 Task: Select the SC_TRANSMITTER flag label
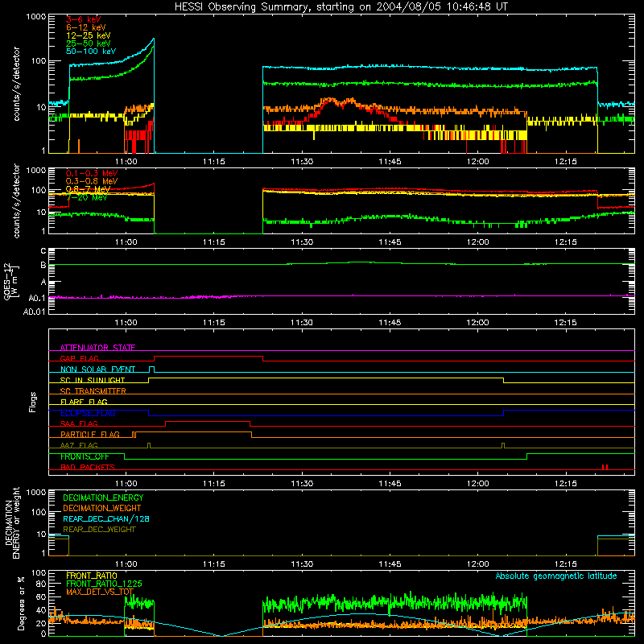pos(93,391)
